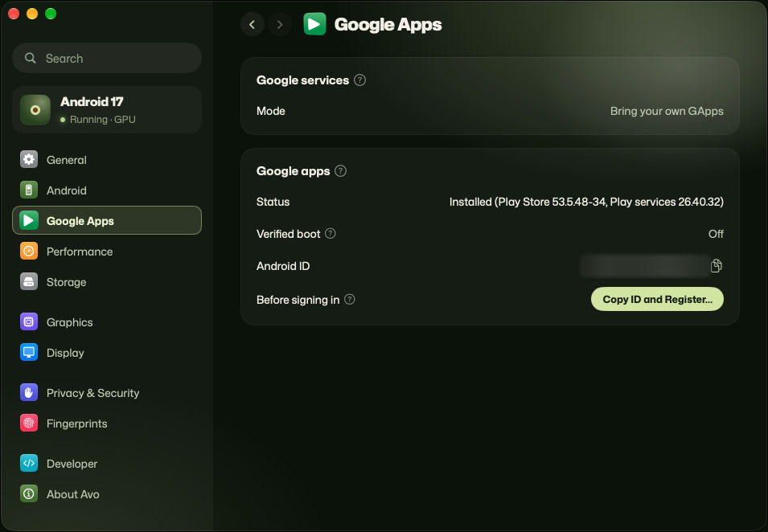Screen dimensions: 768x532
Task: Click the Developer code icon
Action: [x=29, y=464]
